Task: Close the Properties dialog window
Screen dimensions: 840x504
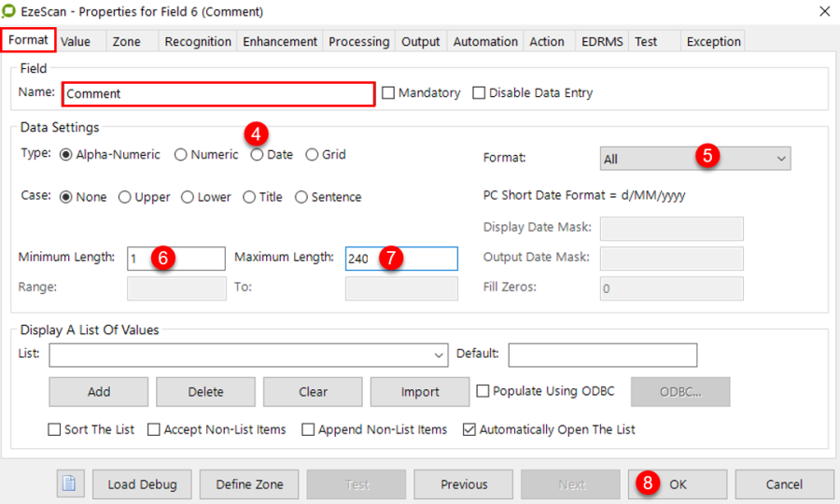Action: pos(823,11)
